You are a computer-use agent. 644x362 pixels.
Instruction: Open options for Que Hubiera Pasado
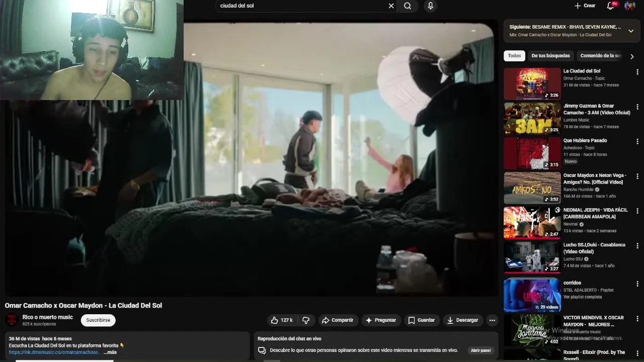(x=637, y=141)
